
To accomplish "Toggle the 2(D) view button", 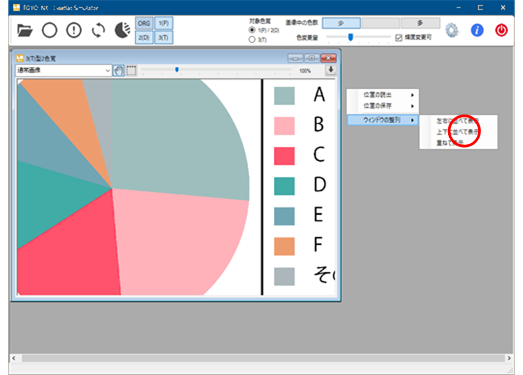I will click(x=144, y=38).
